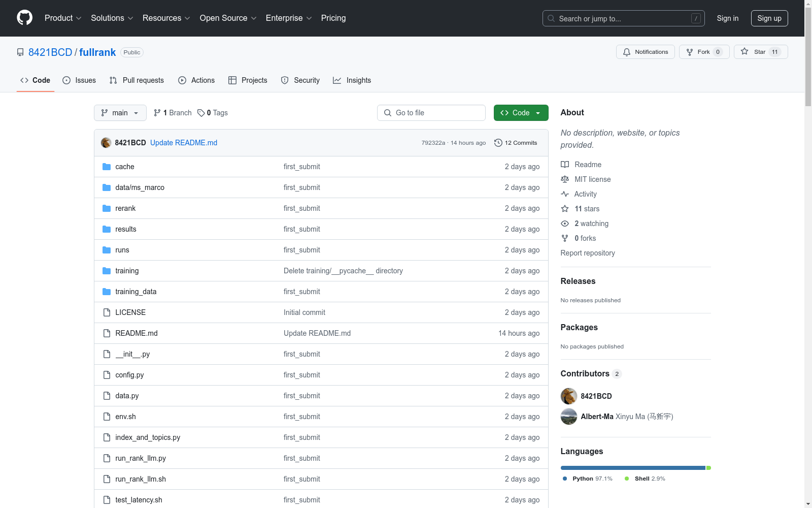Click the tag icon beside 0 Tags
Viewport: 812px width, 508px height.
click(x=201, y=113)
